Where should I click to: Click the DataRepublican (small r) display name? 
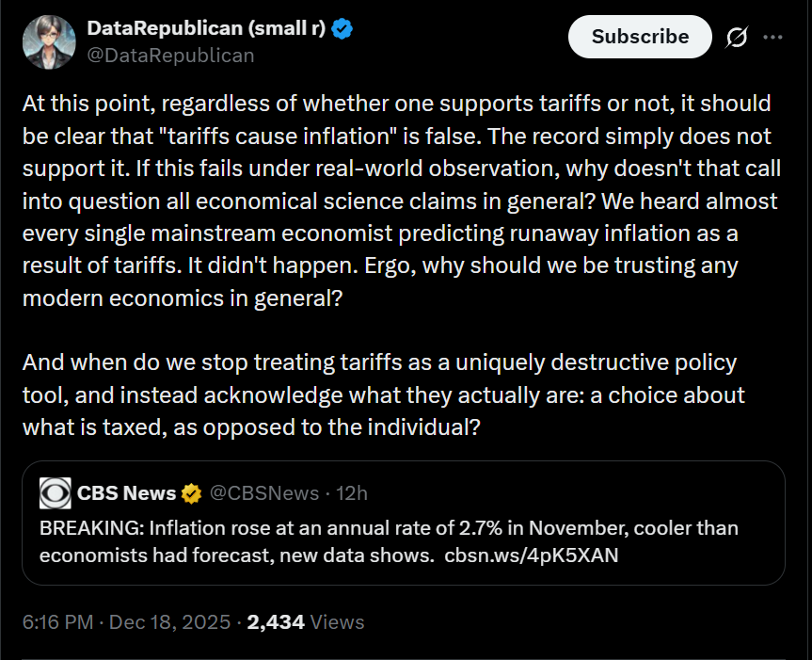click(206, 29)
